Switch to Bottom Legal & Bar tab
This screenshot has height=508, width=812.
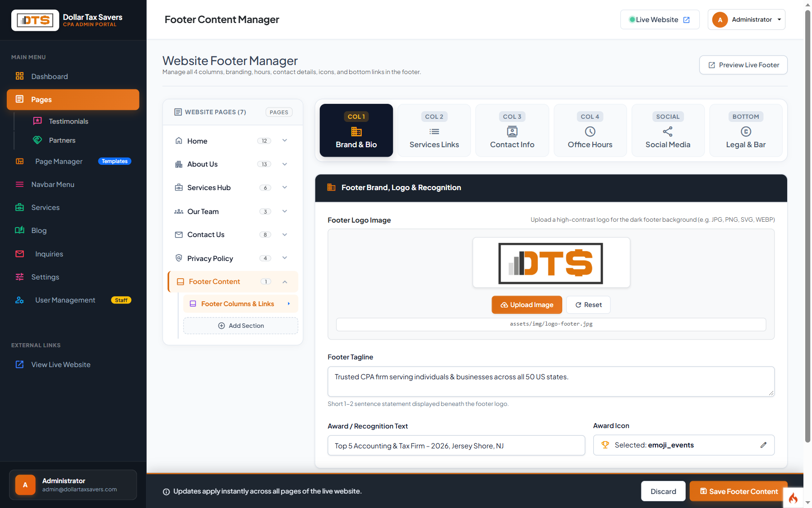[x=746, y=130]
